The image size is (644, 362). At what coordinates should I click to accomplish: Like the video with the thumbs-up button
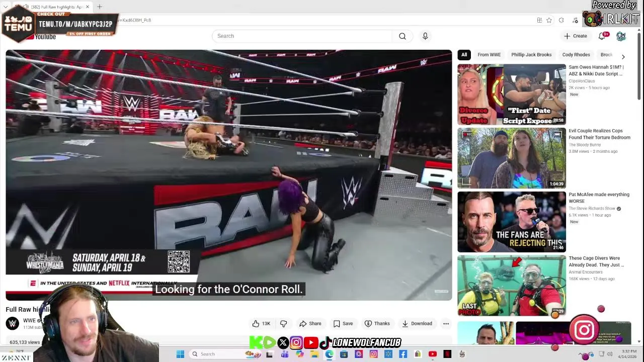coord(261,324)
